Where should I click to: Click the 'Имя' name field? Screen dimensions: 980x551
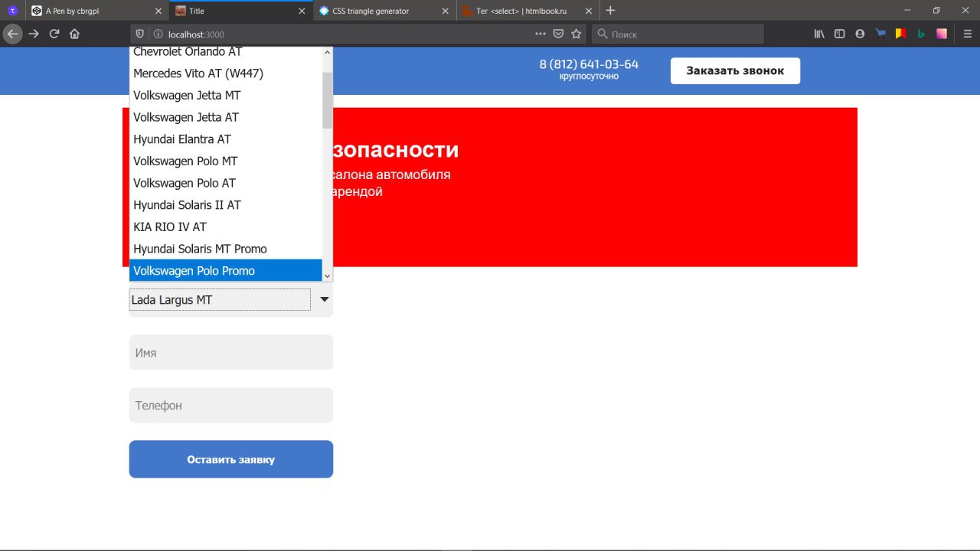[x=231, y=353]
